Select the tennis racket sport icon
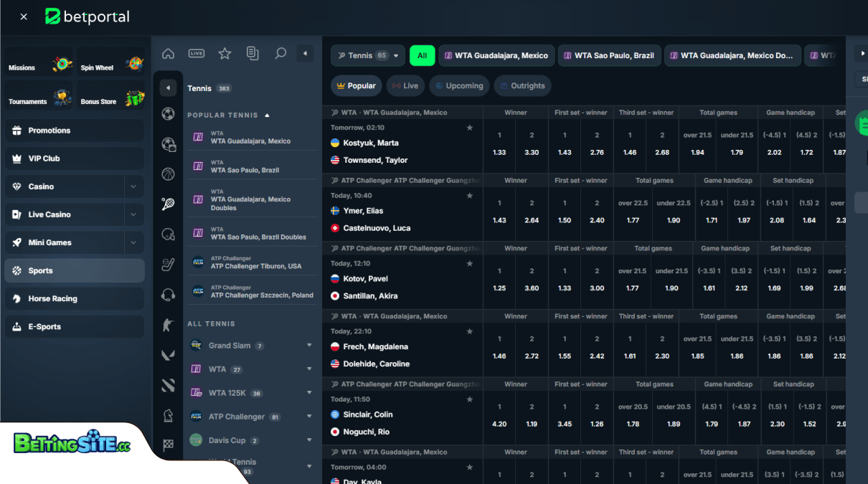The height and width of the screenshot is (484, 868). pos(169,204)
